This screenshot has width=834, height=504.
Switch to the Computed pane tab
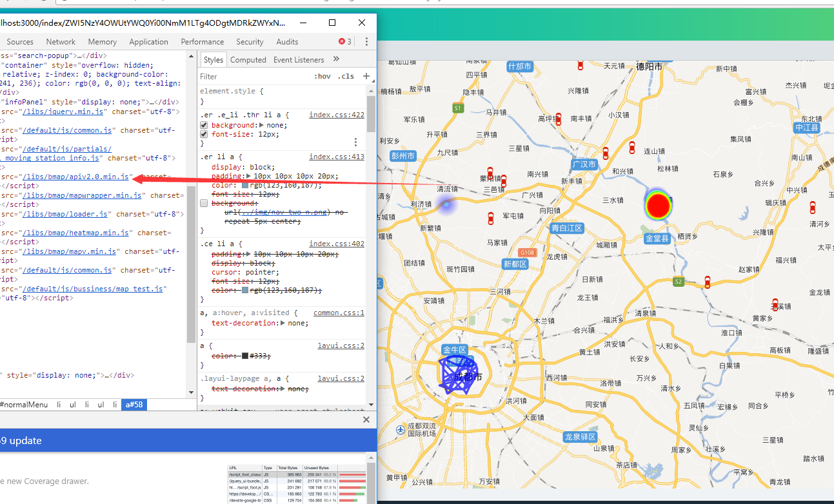[x=248, y=59]
